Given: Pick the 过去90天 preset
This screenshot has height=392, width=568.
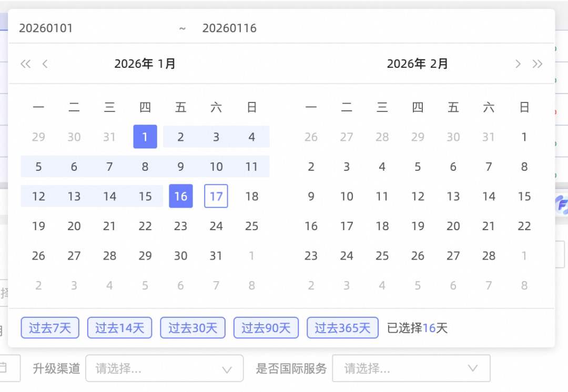Looking at the screenshot, I should pos(266,328).
